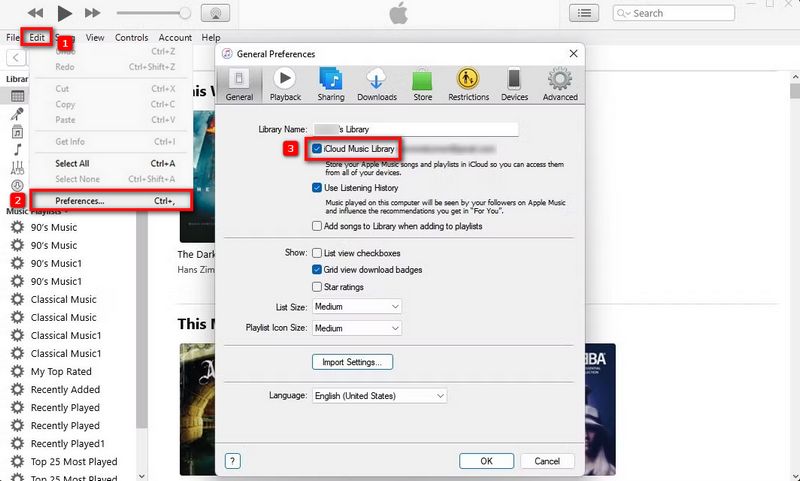Select the Songs music-note icon in sidebar

point(17,149)
